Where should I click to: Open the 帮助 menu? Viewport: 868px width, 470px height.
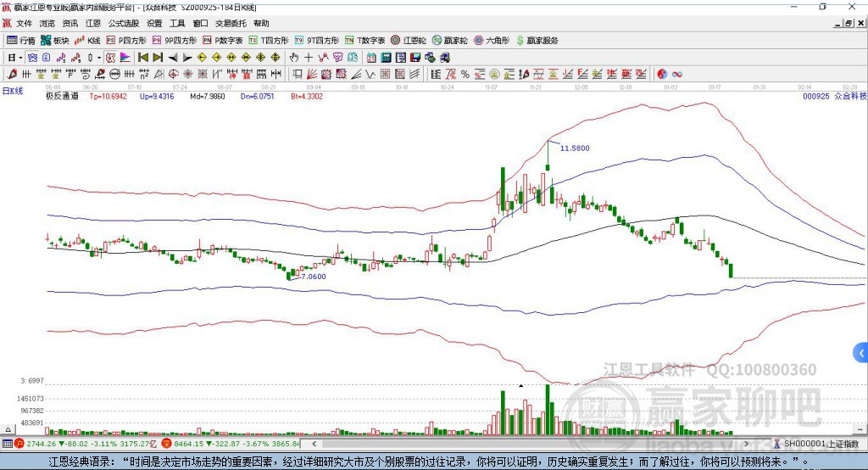point(261,23)
